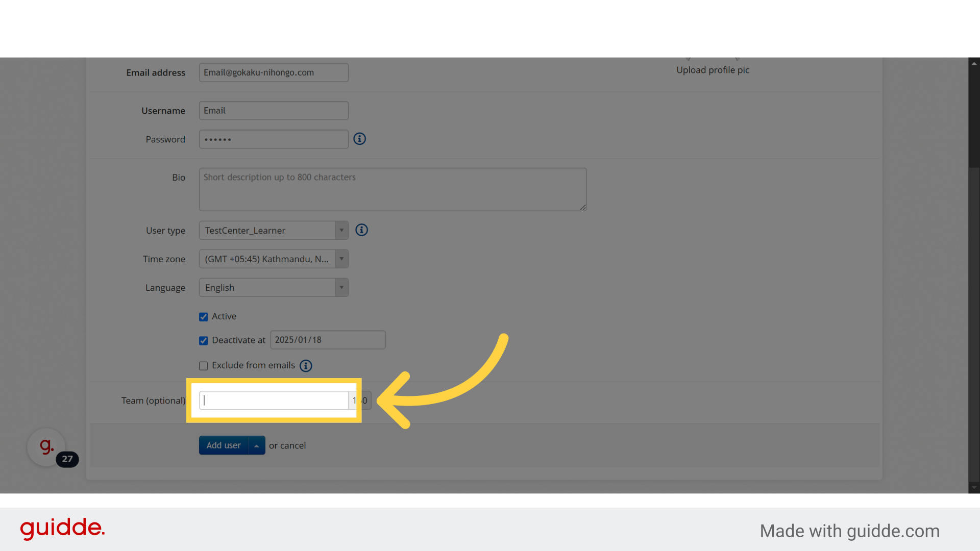This screenshot has width=980, height=551.
Task: Enable Exclude from emails checkbox
Action: coord(204,366)
